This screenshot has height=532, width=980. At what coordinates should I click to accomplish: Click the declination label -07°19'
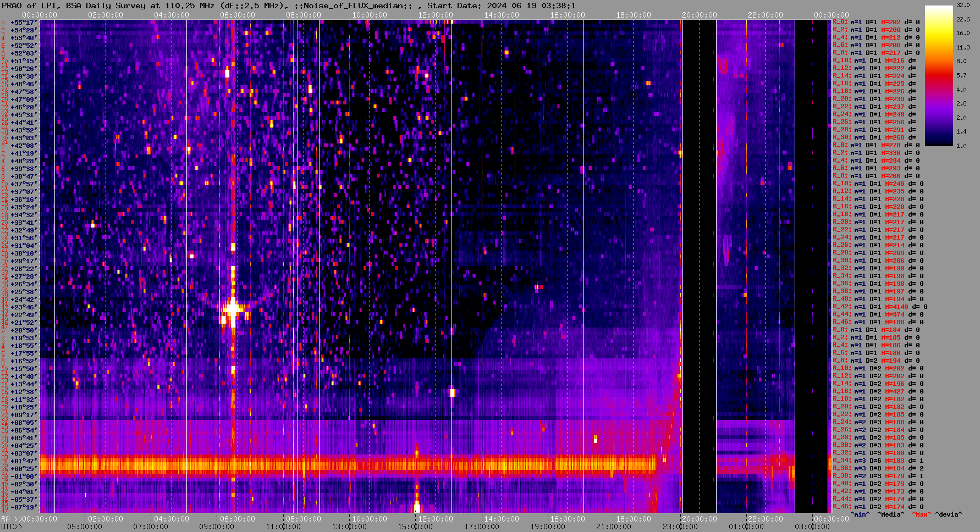(x=24, y=507)
